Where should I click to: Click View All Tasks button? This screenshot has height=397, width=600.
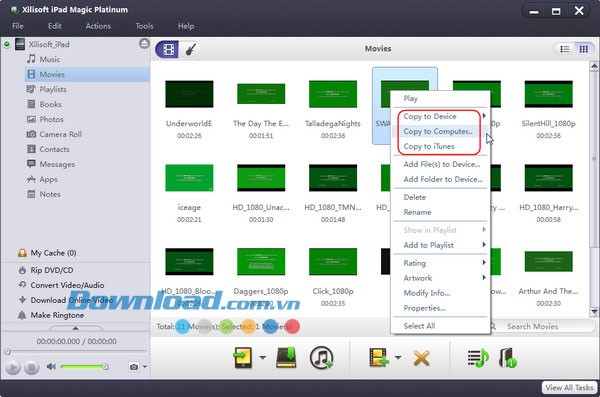(569, 387)
